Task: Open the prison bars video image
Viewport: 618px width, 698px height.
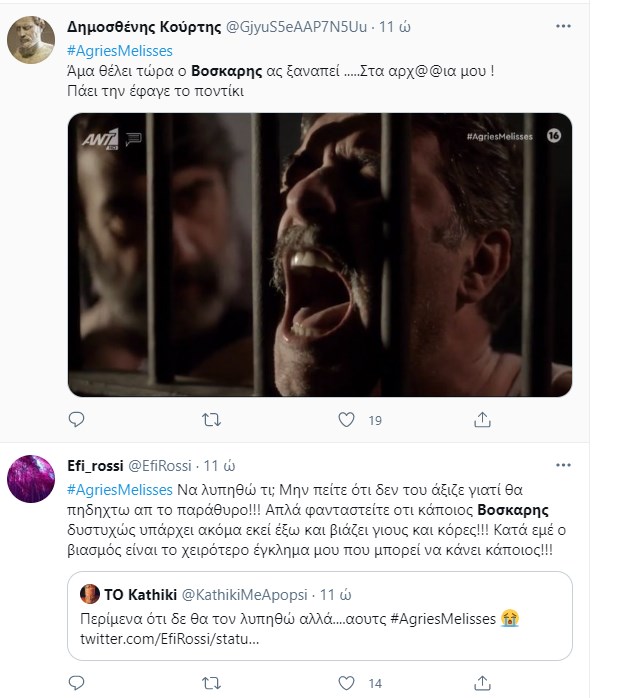Action: (320, 255)
